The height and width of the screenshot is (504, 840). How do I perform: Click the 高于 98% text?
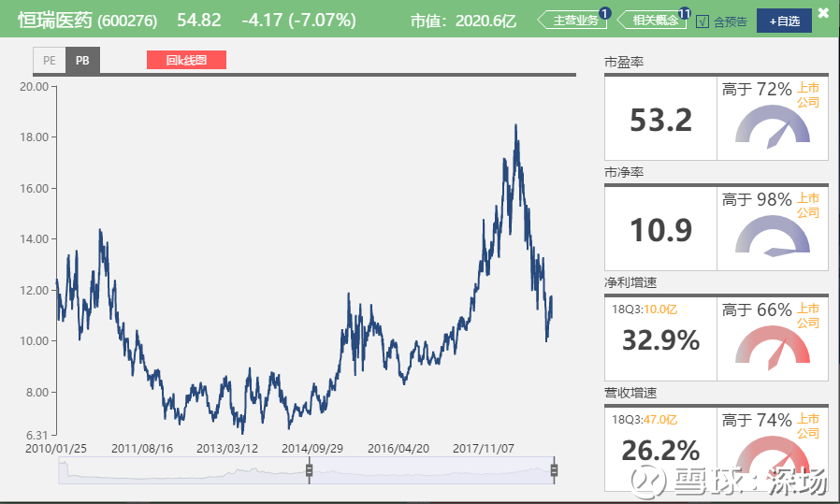tap(757, 200)
